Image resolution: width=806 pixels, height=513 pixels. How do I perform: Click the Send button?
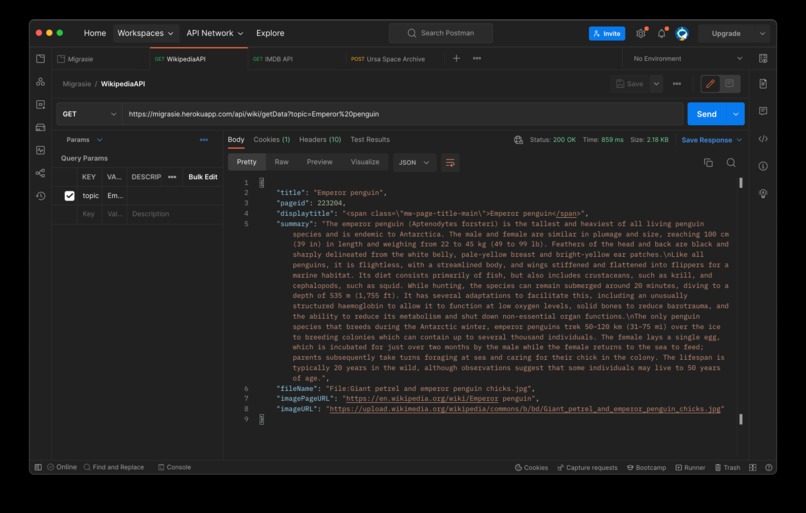[x=707, y=114]
